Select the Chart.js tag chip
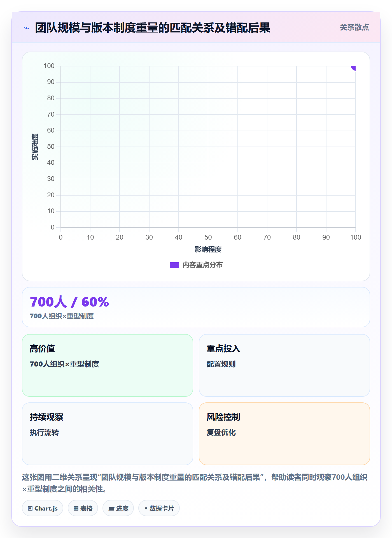The height and width of the screenshot is (538, 392). (43, 508)
